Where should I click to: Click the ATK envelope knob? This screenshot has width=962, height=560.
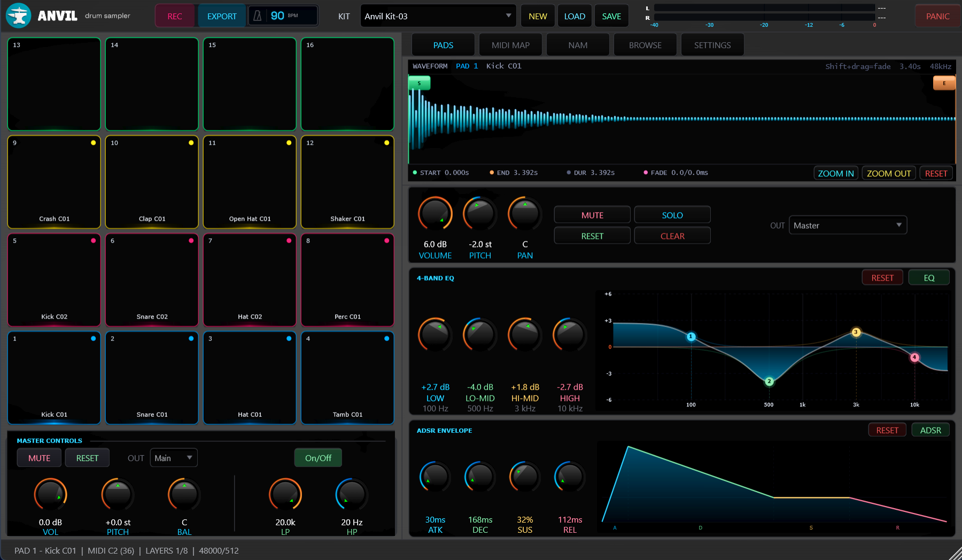click(435, 477)
